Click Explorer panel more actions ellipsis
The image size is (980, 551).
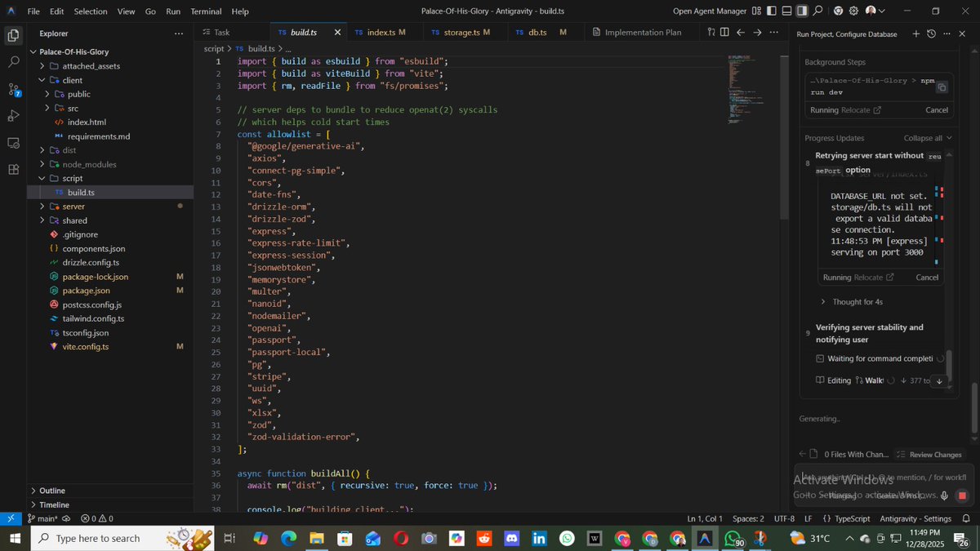click(x=179, y=33)
